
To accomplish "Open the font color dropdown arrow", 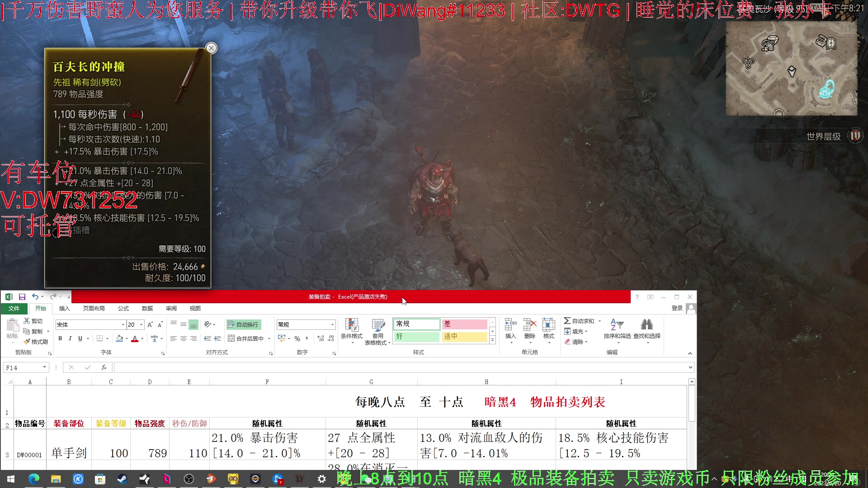I will tap(142, 338).
